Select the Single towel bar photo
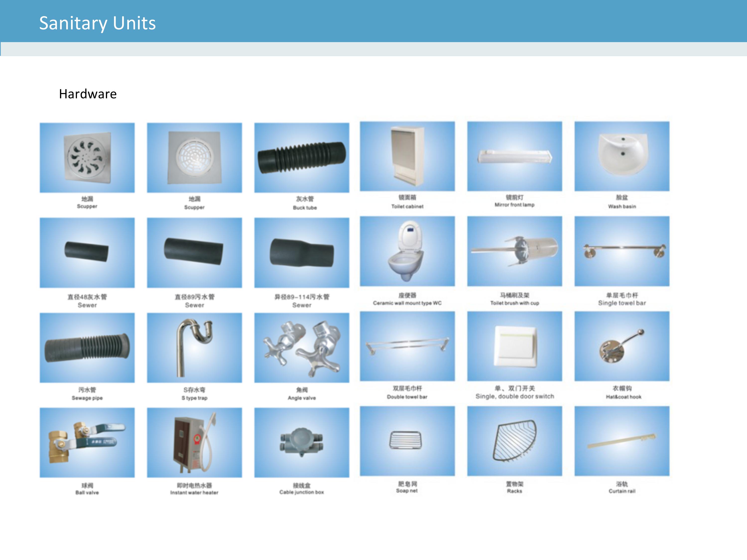 point(622,251)
